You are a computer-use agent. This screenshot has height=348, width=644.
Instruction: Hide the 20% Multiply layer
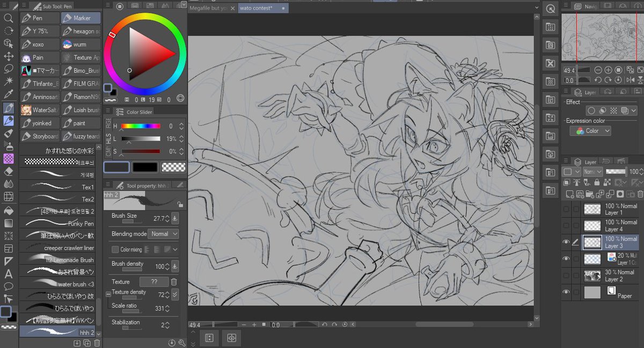point(566,259)
